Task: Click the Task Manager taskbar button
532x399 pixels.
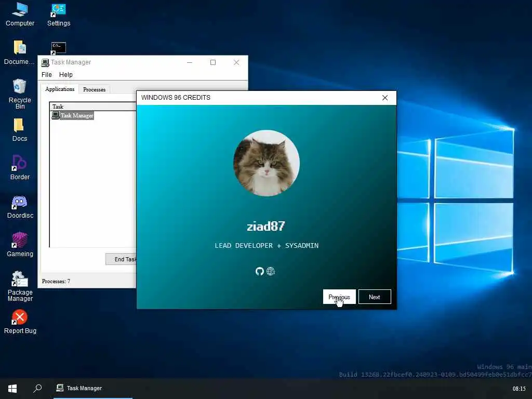Action: [93, 389]
